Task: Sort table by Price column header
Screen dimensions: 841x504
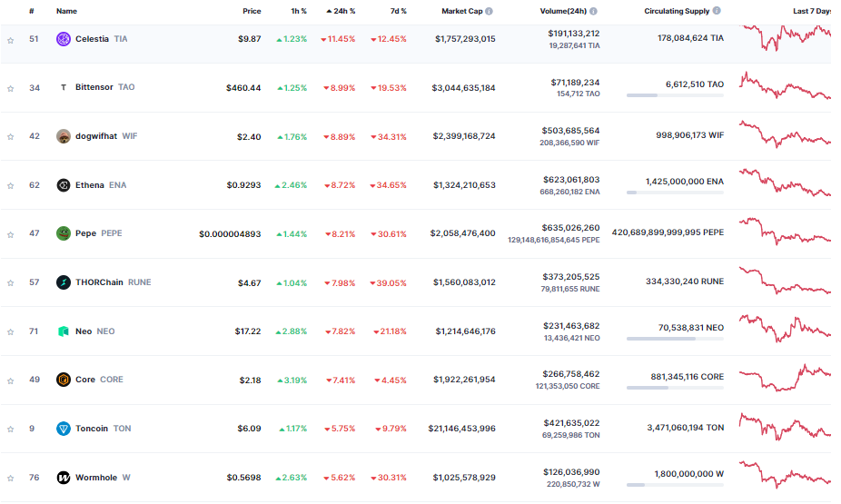Action: click(x=252, y=11)
